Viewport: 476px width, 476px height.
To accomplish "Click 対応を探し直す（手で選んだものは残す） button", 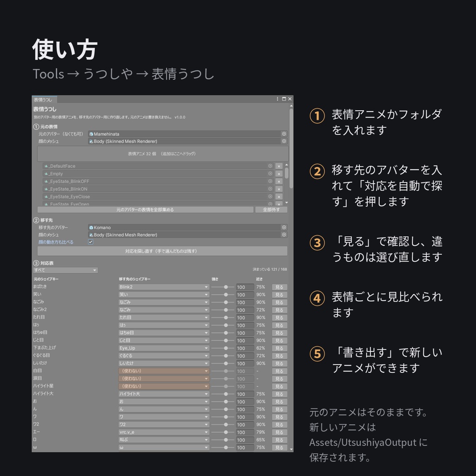I will [x=162, y=251].
